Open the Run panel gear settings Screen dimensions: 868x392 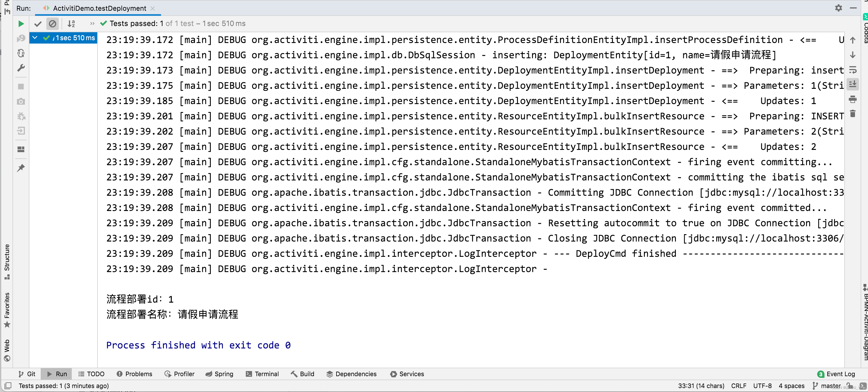tap(838, 8)
